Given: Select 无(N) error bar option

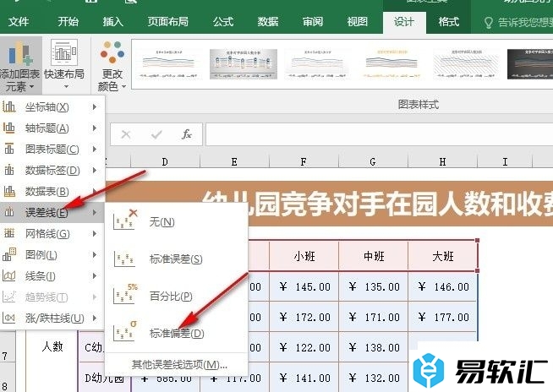Looking at the screenshot, I should click(161, 221).
